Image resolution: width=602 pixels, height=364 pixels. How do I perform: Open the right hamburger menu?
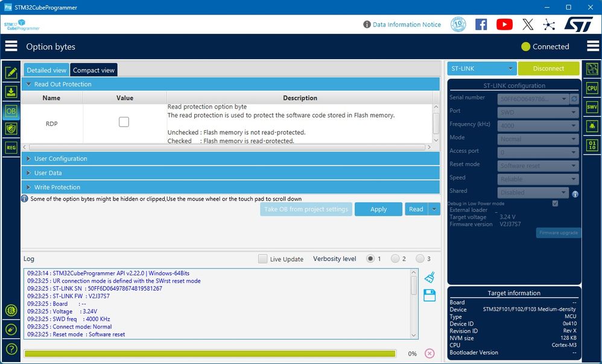(593, 46)
